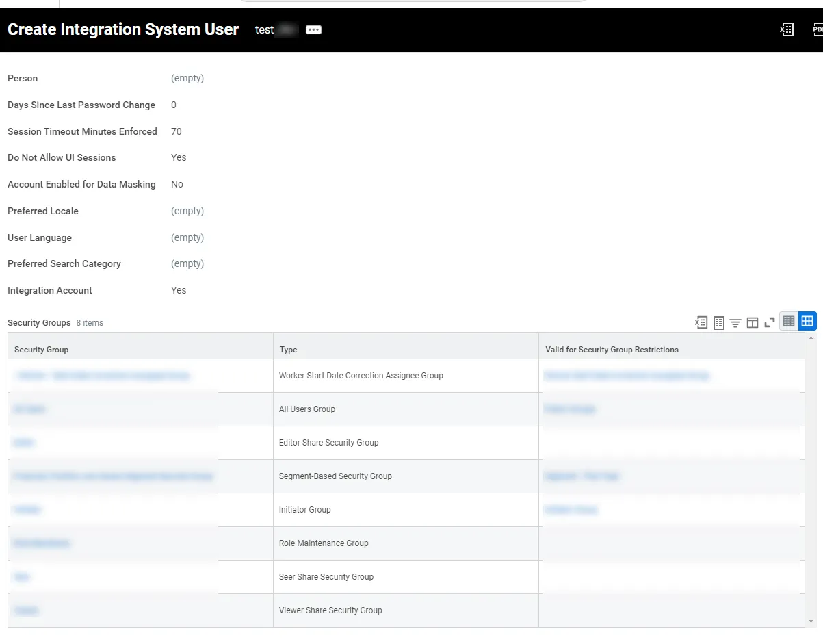Screen dimensions: 823x644
Task: Switch to the blue standard grid view
Action: (807, 321)
